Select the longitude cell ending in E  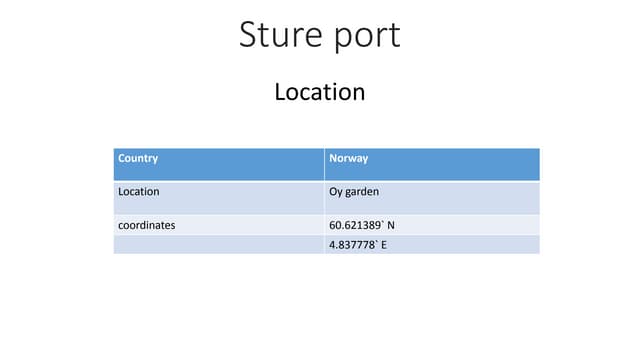point(432,244)
